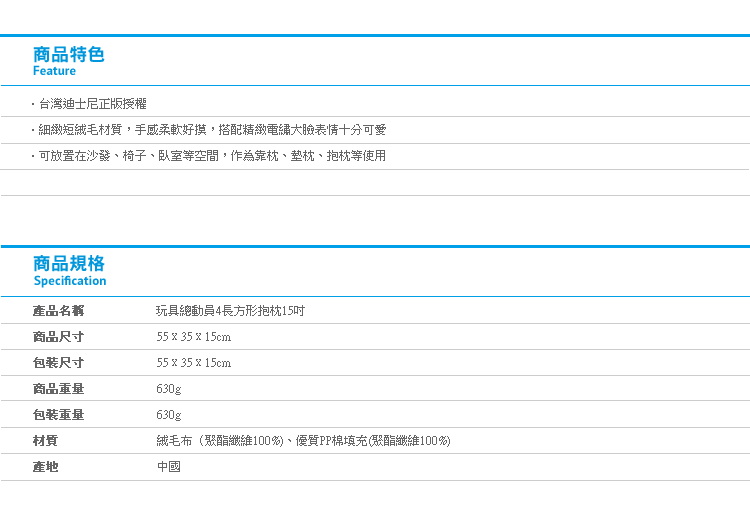750x517 pixels.
Task: Click the 包裝尺寸 row label
Action: tap(58, 363)
